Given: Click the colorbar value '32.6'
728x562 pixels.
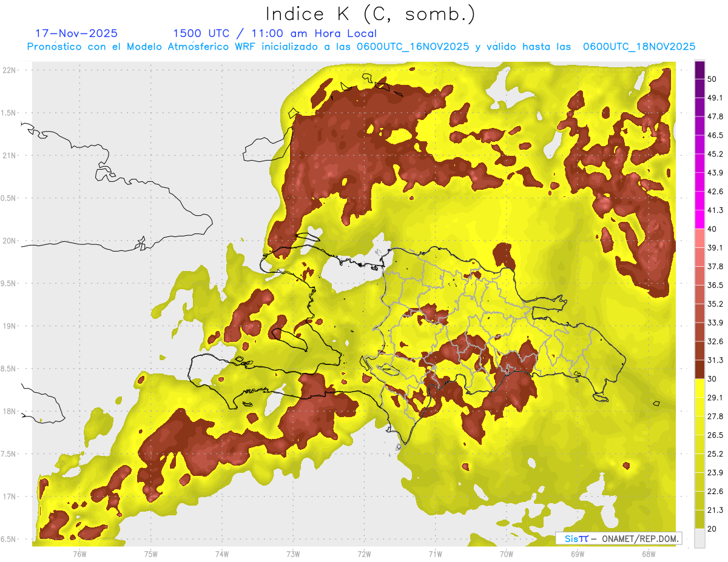Looking at the screenshot, I should click(x=715, y=341).
